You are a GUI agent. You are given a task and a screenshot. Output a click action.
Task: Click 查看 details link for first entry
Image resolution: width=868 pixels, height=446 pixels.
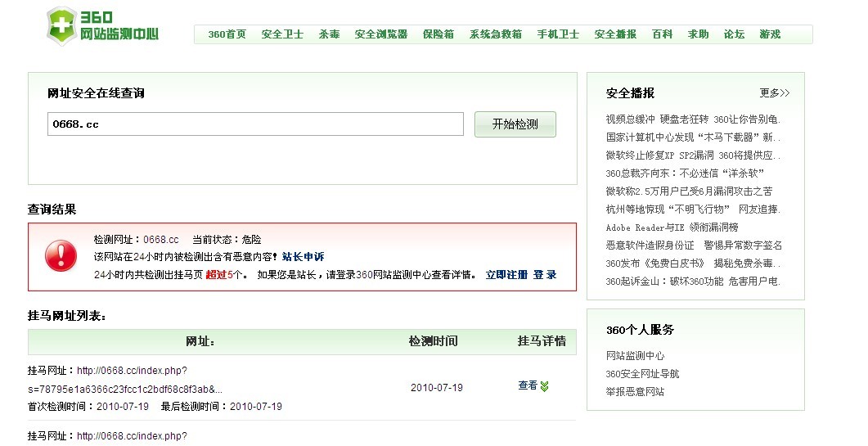point(528,386)
